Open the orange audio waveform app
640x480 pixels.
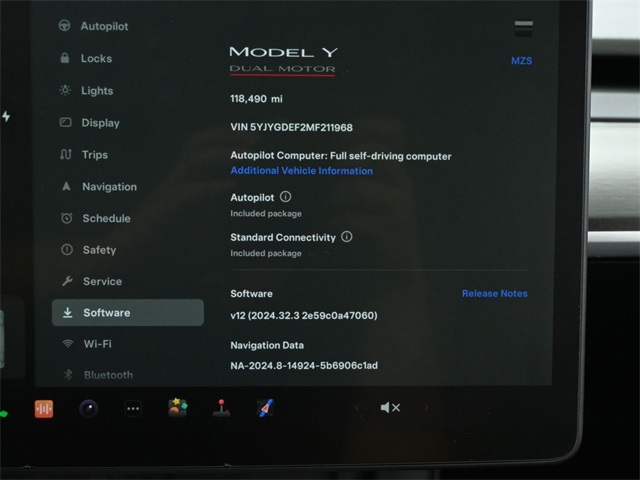(44, 409)
